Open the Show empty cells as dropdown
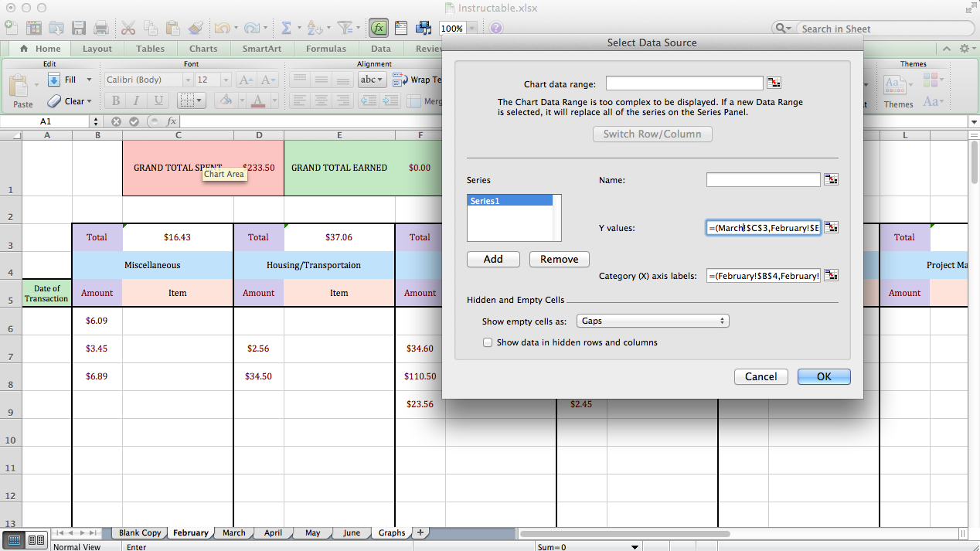Screen dimensions: 980x551 point(652,320)
